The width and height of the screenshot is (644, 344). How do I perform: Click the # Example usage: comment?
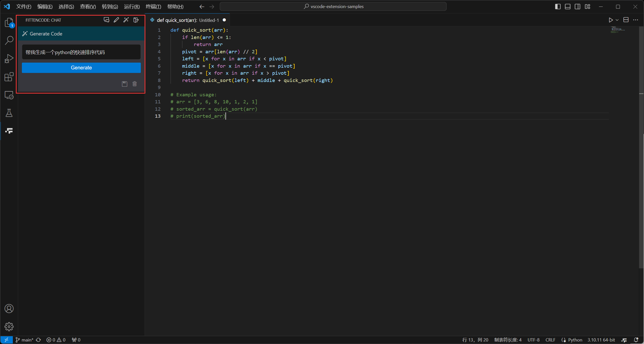click(x=193, y=95)
